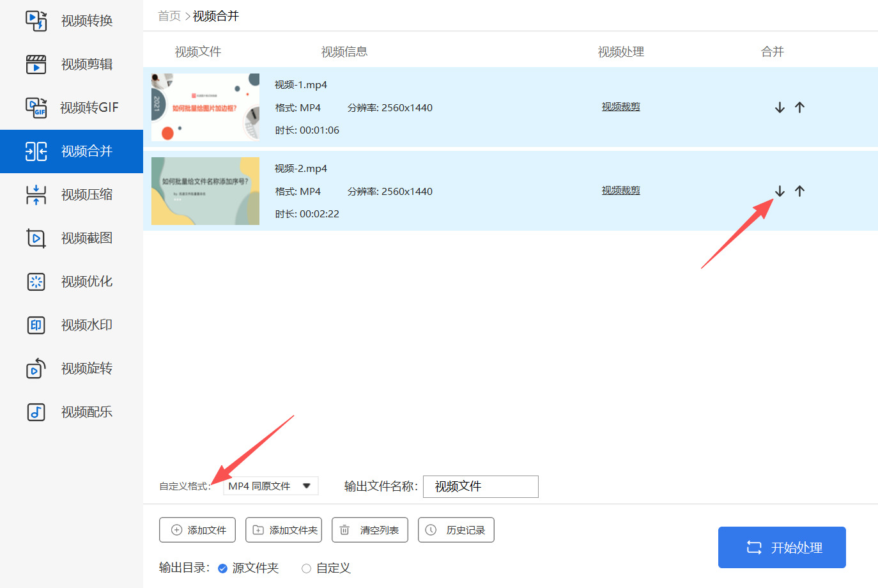Click 视频裁剪 link for 视频-2.mp4
The height and width of the screenshot is (588, 878).
pos(620,190)
